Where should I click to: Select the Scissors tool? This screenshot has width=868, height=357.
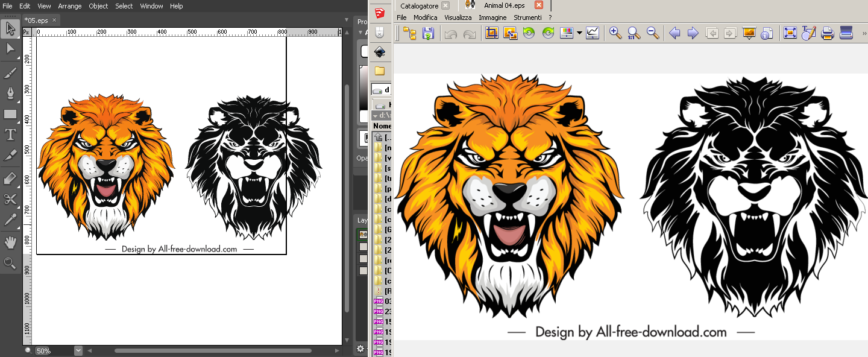pyautogui.click(x=10, y=199)
